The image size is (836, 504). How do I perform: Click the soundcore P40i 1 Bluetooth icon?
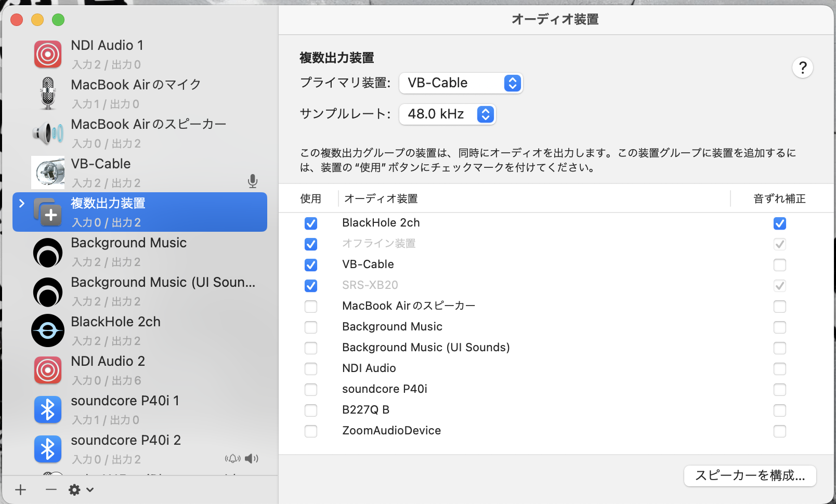[47, 409]
